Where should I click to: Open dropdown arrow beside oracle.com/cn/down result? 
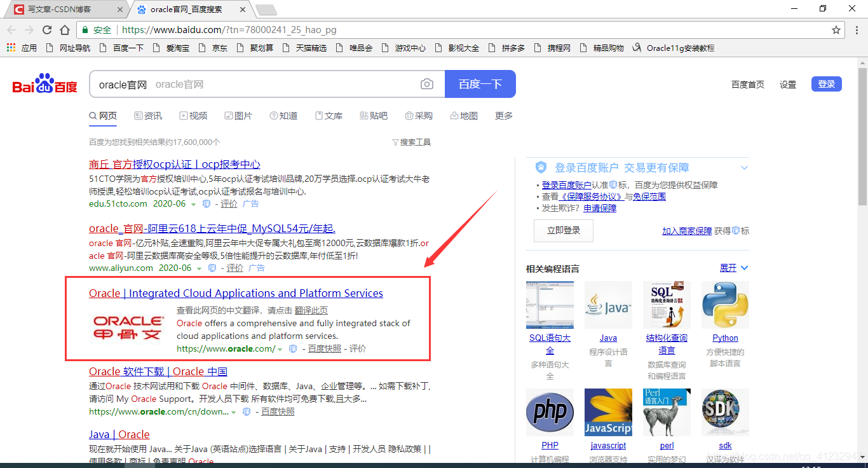click(x=233, y=412)
